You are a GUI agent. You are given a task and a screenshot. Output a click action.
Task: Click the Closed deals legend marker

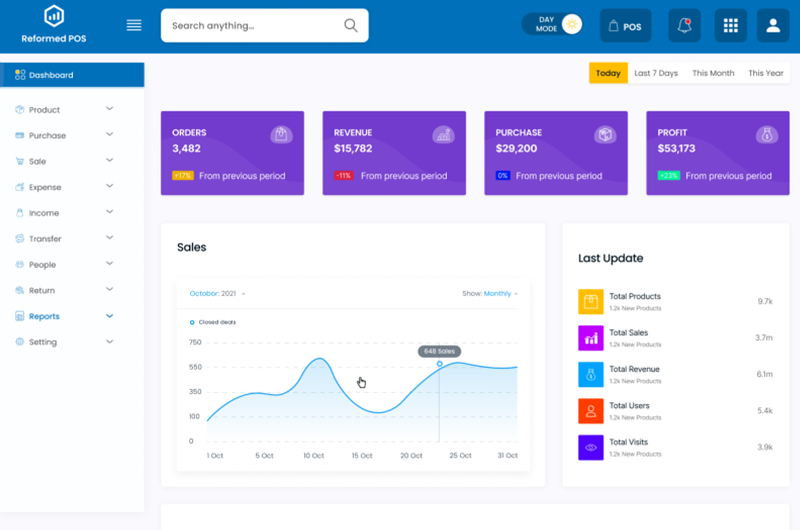pyautogui.click(x=192, y=322)
